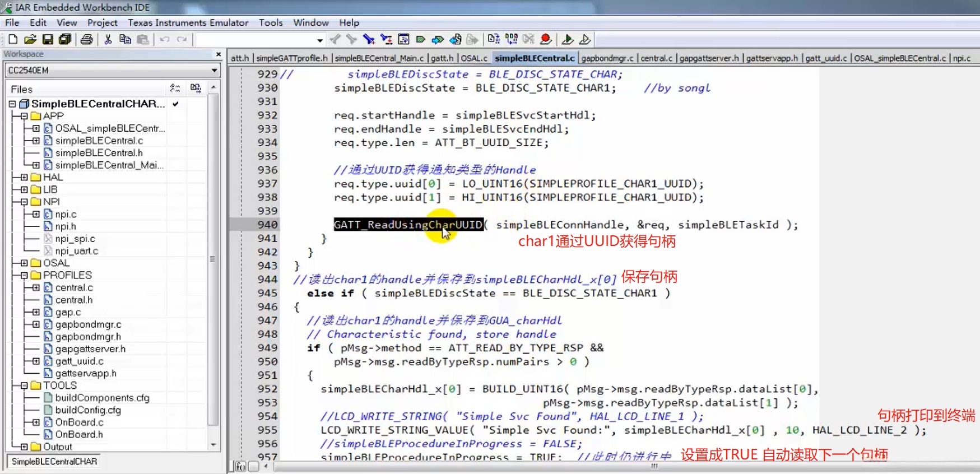Click the Print toolbar icon

(87, 39)
